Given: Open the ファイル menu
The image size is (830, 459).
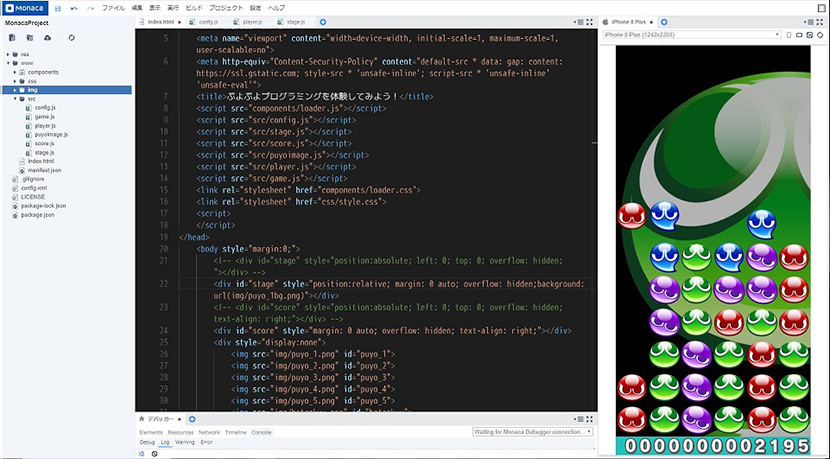Looking at the screenshot, I should pos(113,8).
